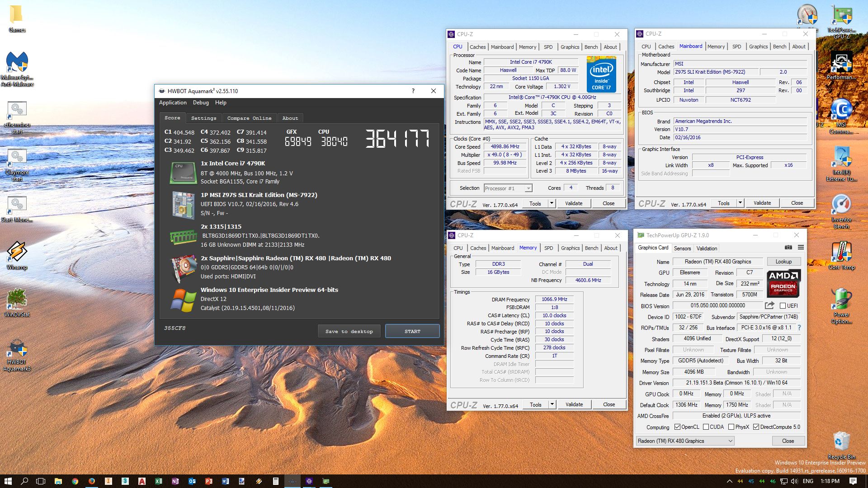The height and width of the screenshot is (488, 868).
Task: Click ENG language indicator in the taskbar
Action: pyautogui.click(x=808, y=481)
